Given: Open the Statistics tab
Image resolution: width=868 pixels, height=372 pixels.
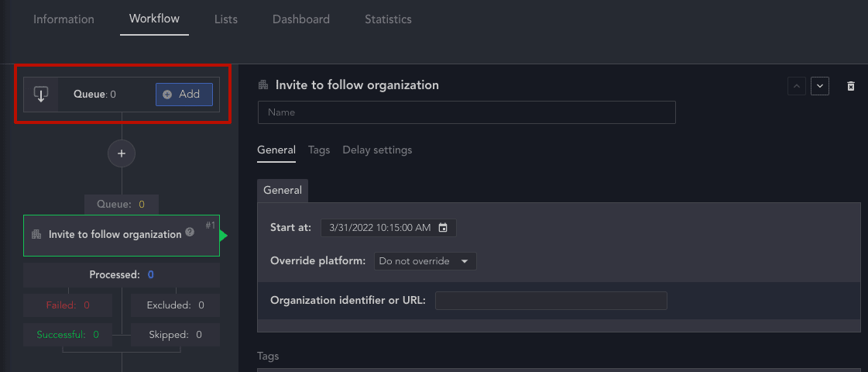Looking at the screenshot, I should click(388, 19).
